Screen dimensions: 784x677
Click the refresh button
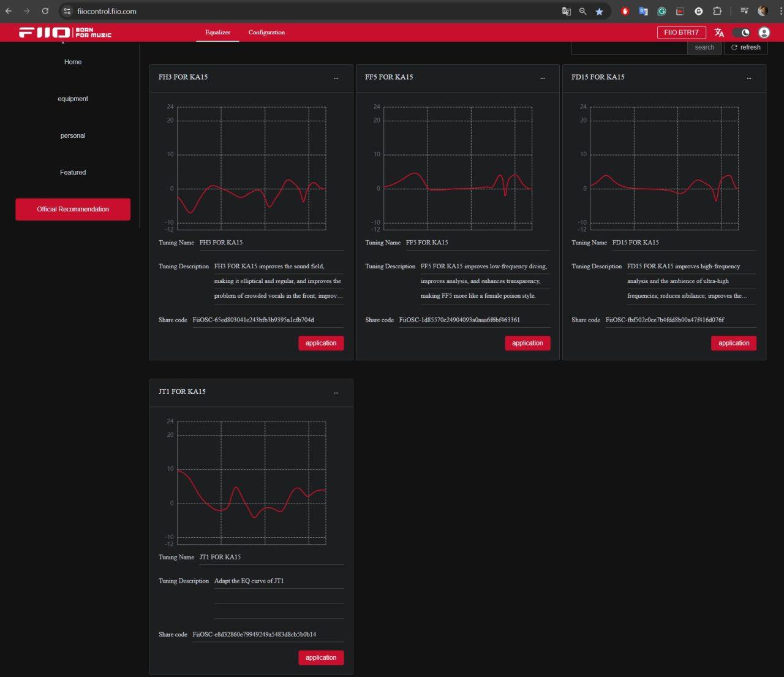pyautogui.click(x=745, y=47)
